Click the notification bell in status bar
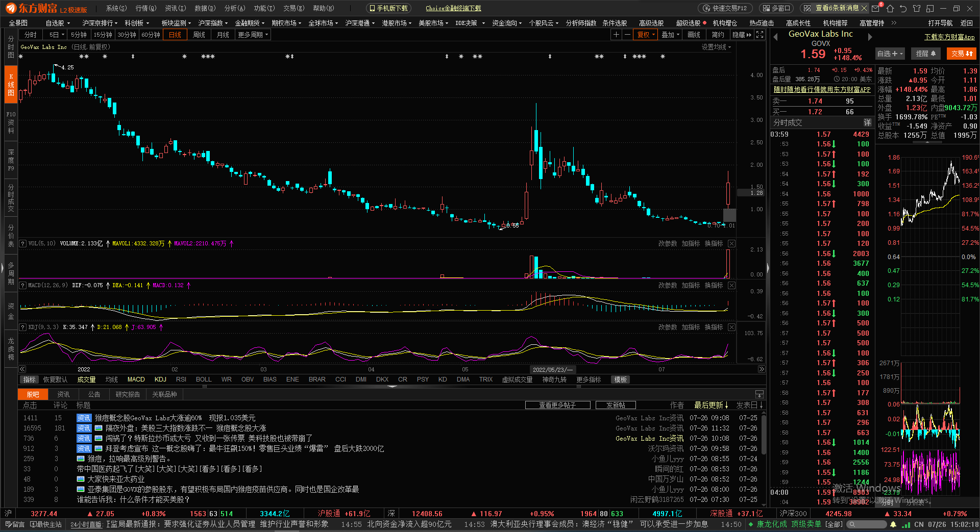This screenshot has width=980, height=532. [x=893, y=524]
